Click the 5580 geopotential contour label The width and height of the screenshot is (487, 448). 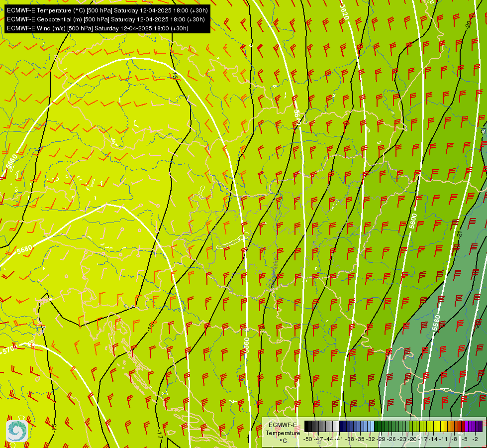[436, 323]
